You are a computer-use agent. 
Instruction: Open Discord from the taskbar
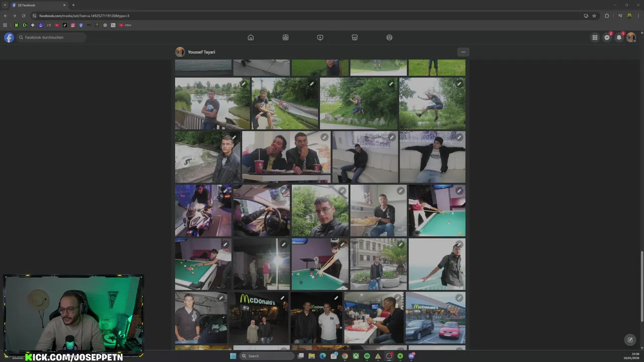411,356
